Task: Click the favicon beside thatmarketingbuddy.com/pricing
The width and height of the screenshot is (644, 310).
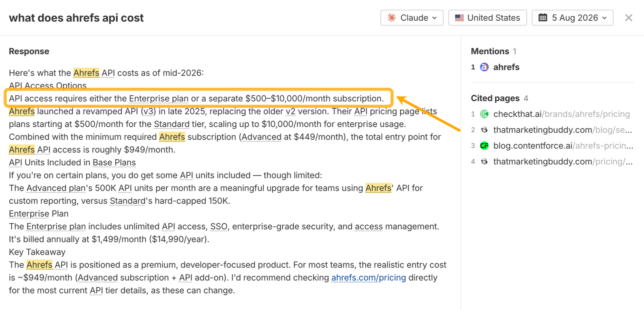Action: [484, 162]
